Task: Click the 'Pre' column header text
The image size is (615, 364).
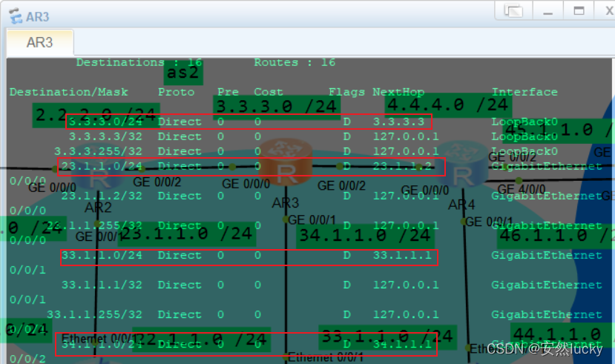Action: coord(228,92)
